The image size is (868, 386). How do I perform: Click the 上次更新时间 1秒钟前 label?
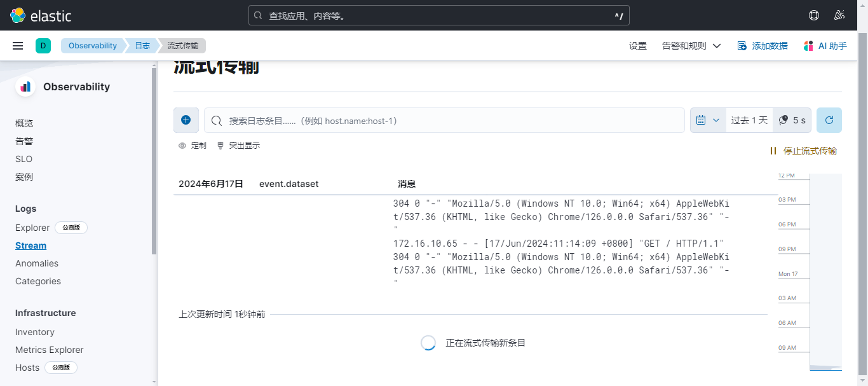pos(222,314)
